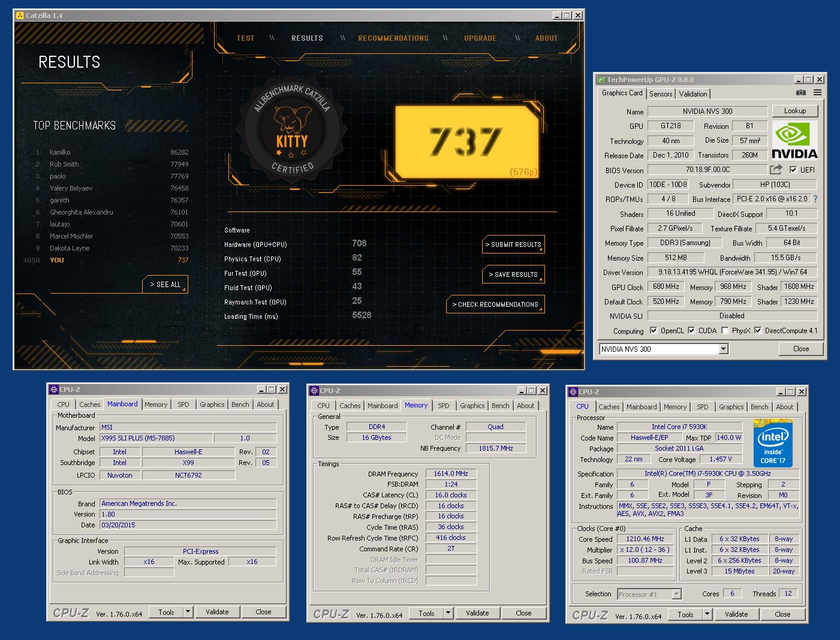
Task: Click the NVIDIA logo in GPU-Z
Action: point(794,140)
